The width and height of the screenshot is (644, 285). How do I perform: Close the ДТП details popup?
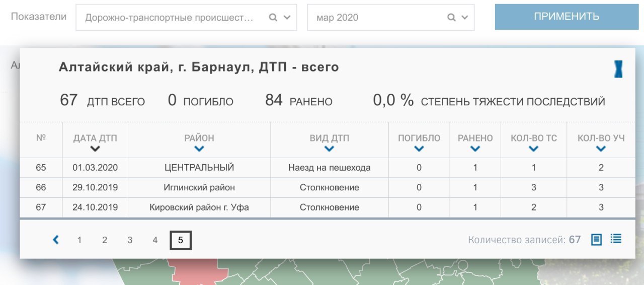(618, 69)
